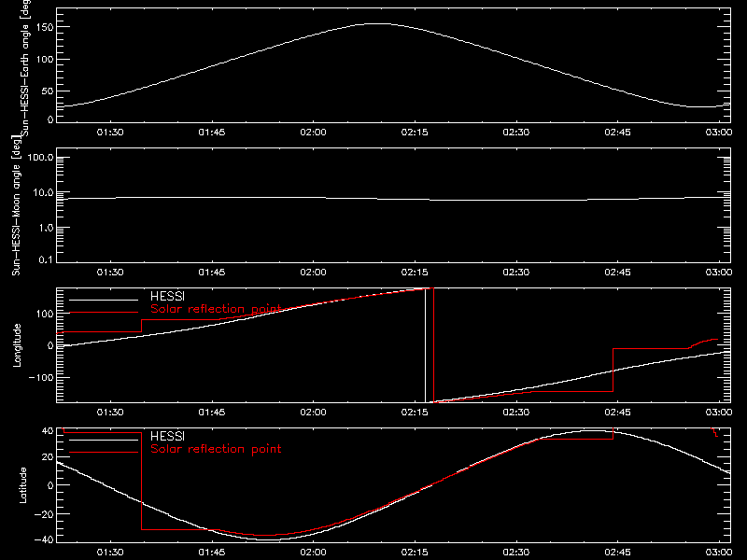Click the Longitude axis label
Screen dimensions: 747x560
click(17, 345)
